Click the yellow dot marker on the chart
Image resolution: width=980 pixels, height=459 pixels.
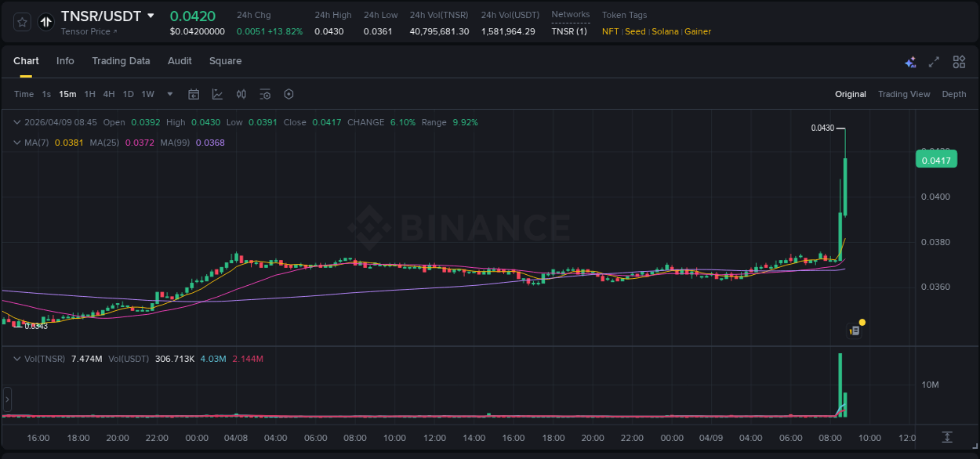(862, 322)
